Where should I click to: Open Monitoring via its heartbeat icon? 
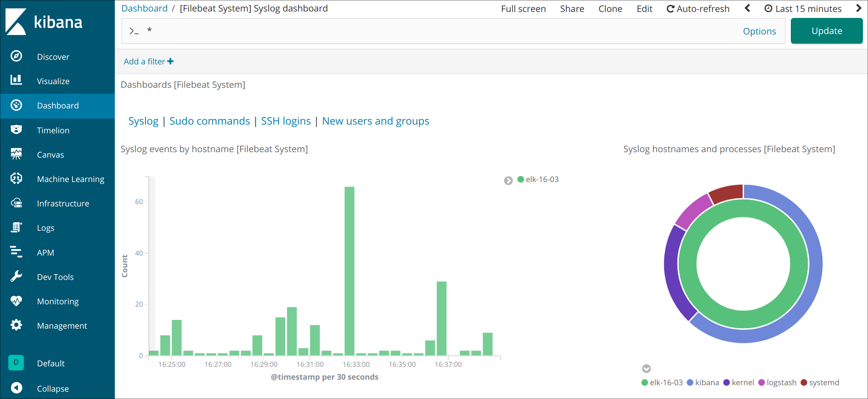click(16, 301)
